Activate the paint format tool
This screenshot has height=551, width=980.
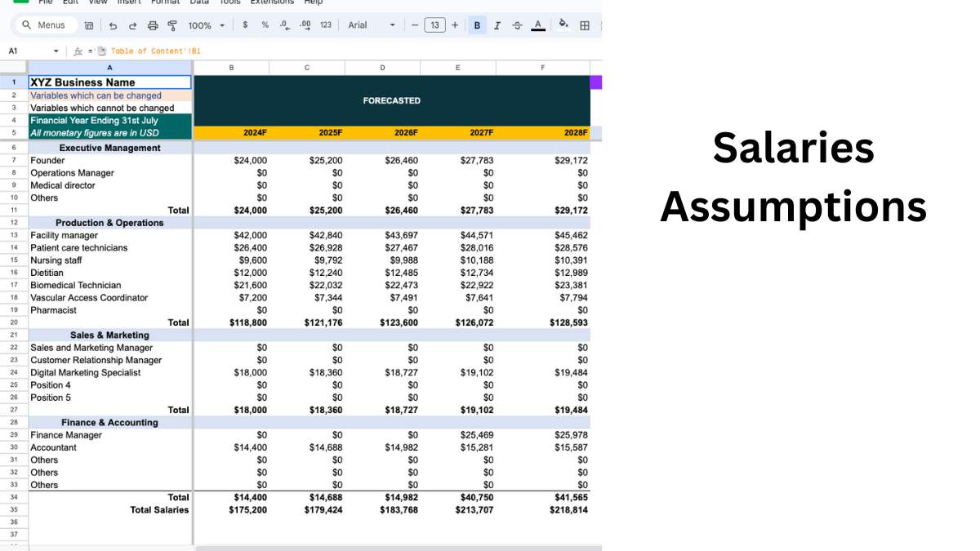(x=171, y=25)
